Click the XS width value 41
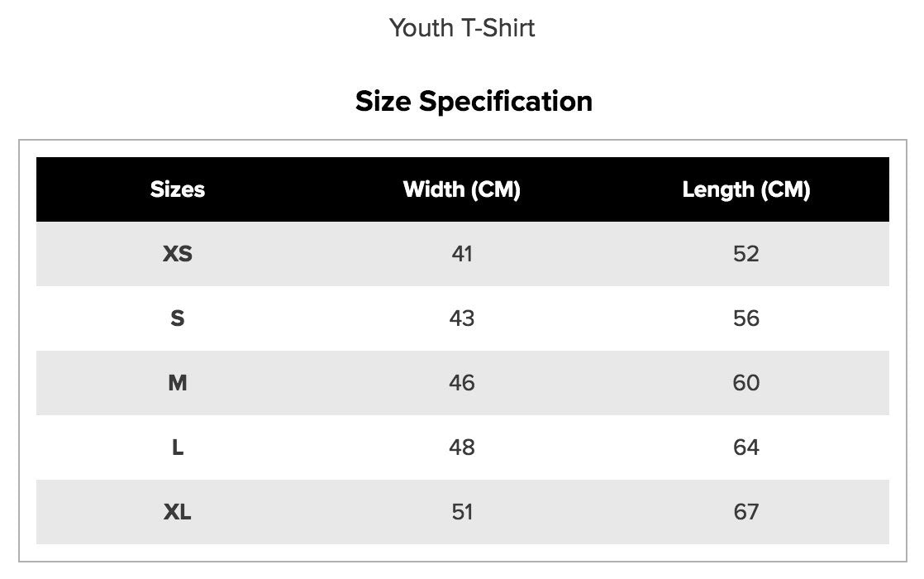Image resolution: width=924 pixels, height=579 pixels. (x=462, y=254)
